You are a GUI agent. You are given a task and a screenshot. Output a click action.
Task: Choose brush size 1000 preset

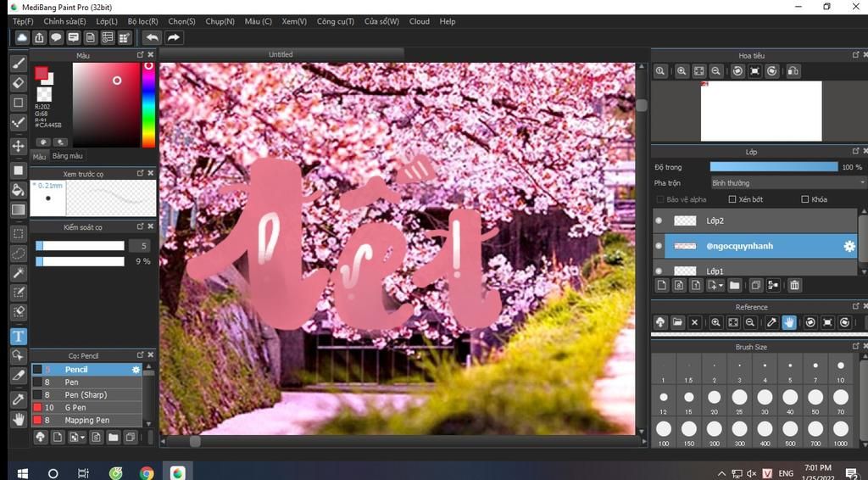point(840,433)
